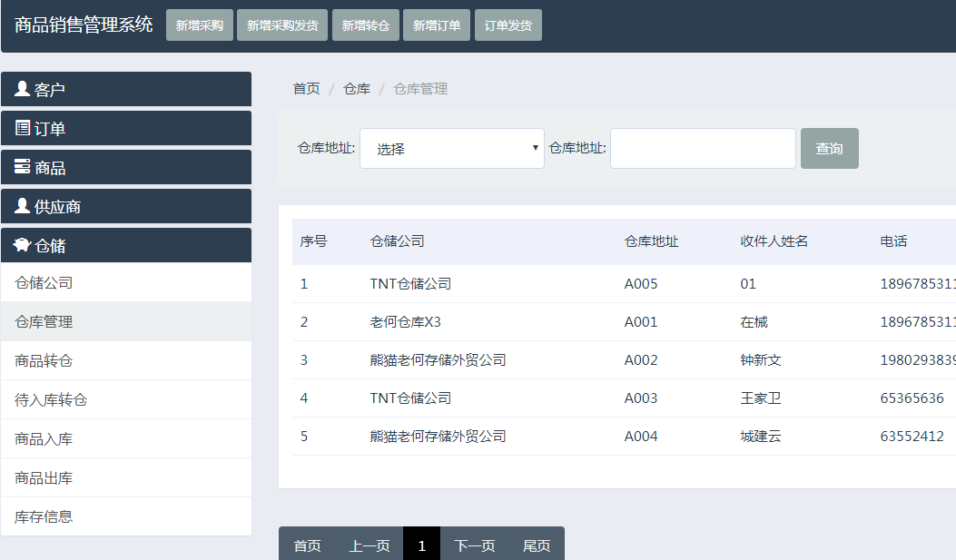
Task: Click the 查询 search button
Action: pyautogui.click(x=829, y=149)
